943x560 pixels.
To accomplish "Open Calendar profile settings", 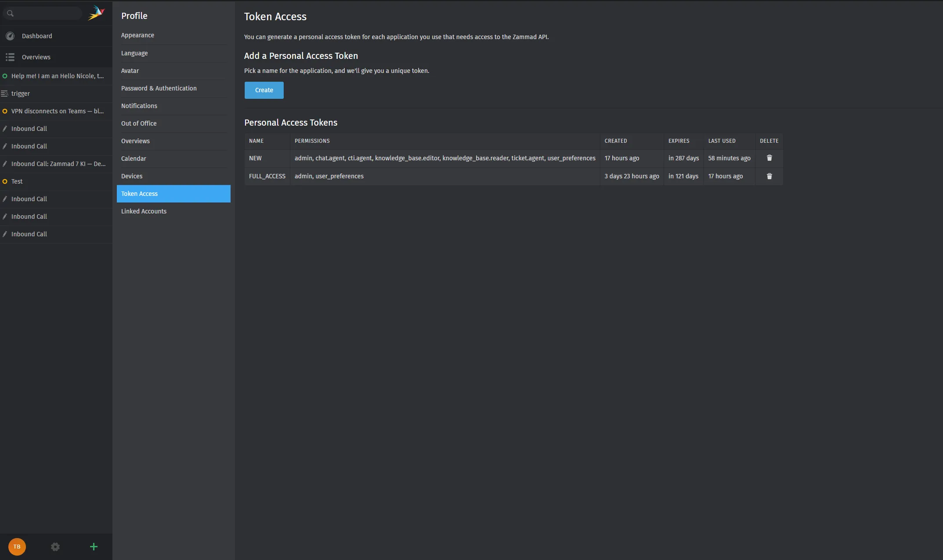I will tap(173, 159).
